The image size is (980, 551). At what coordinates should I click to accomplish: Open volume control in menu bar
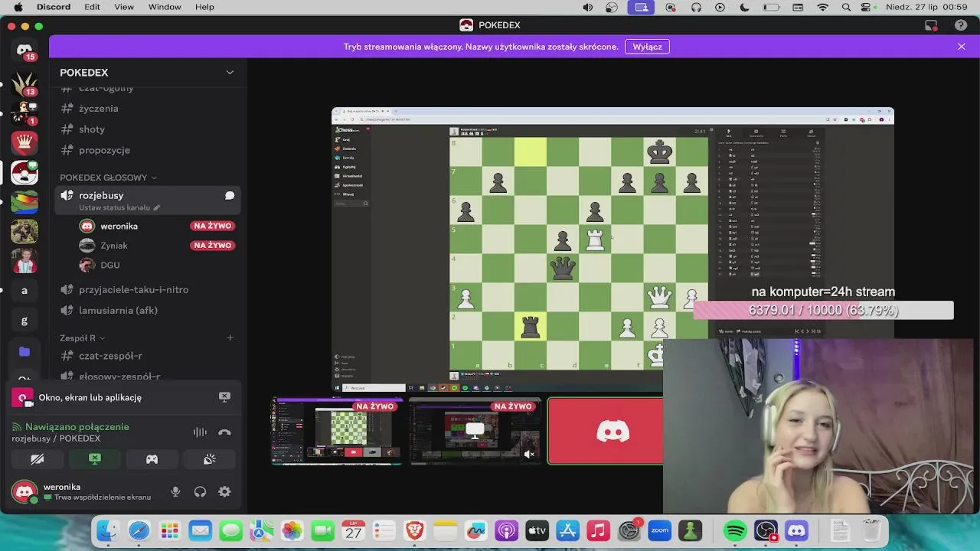588,7
